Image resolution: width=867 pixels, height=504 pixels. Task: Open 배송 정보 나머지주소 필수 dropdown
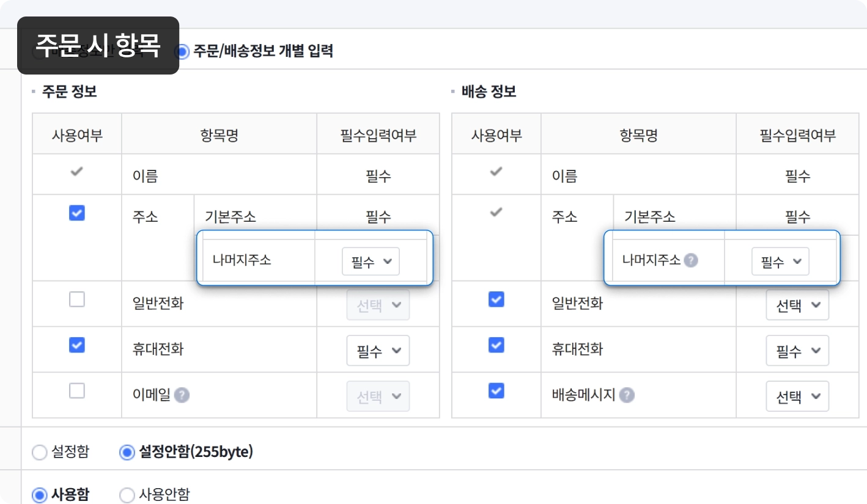pos(780,261)
